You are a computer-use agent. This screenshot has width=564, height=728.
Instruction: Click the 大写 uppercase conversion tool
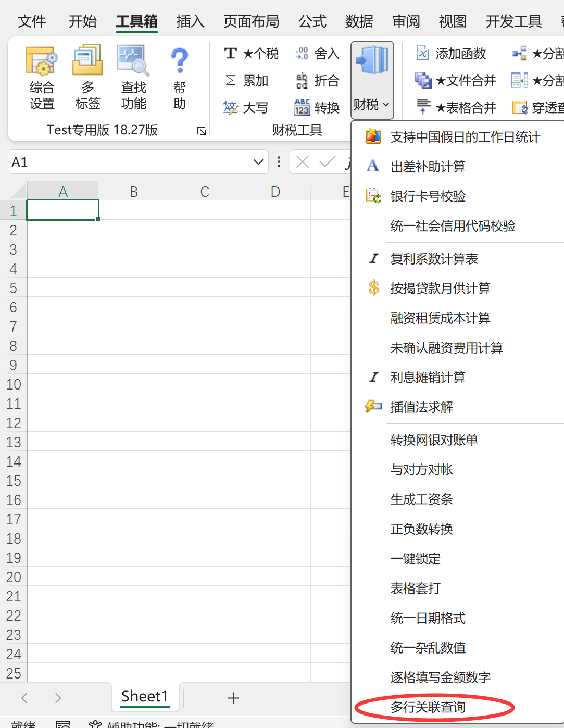246,108
